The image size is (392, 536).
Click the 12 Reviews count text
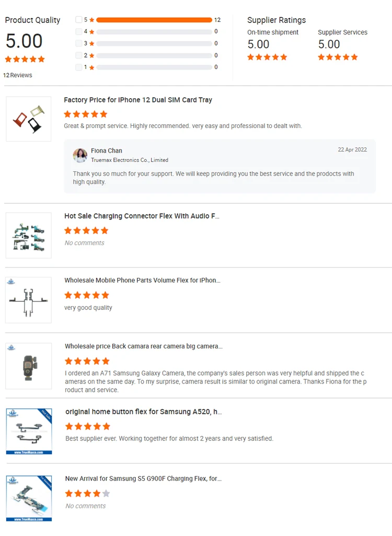(x=18, y=75)
